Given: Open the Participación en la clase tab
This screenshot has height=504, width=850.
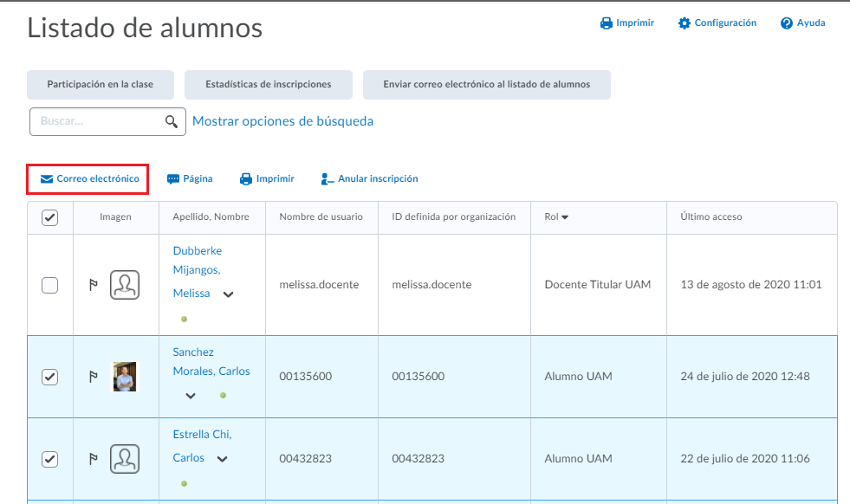Looking at the screenshot, I should (x=101, y=85).
